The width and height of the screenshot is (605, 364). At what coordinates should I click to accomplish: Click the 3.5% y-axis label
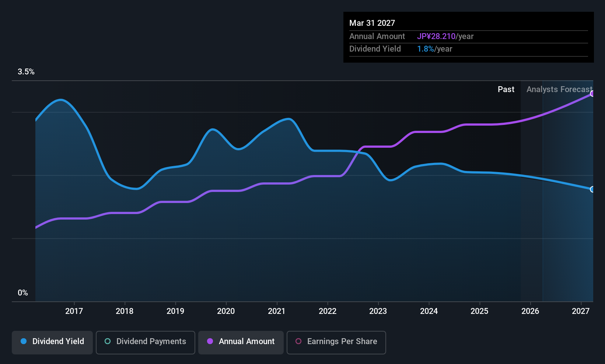click(26, 72)
